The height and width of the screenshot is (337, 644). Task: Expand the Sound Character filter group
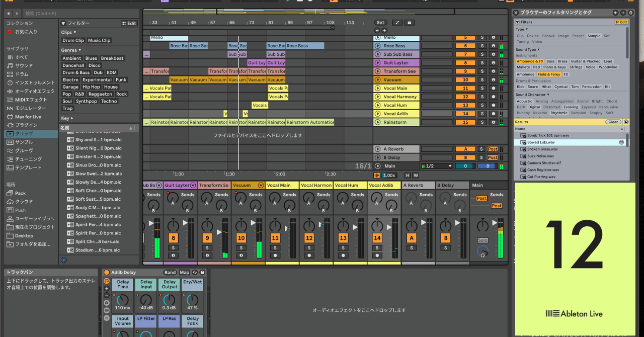533,95
